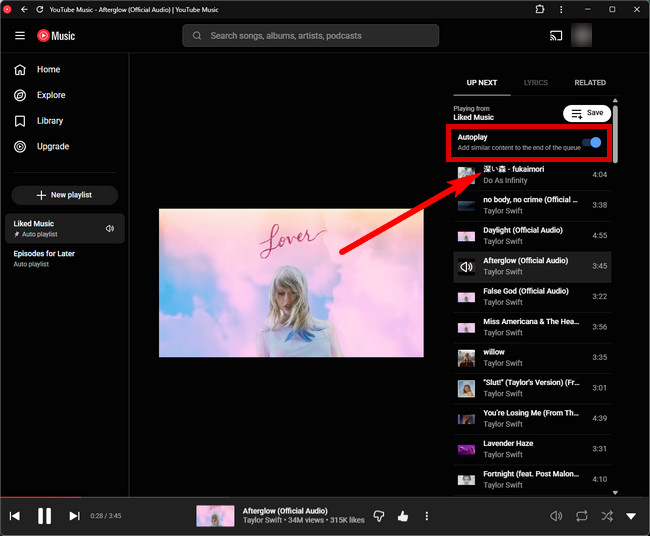Toggle shuffle mode
The height and width of the screenshot is (536, 650).
click(607, 516)
